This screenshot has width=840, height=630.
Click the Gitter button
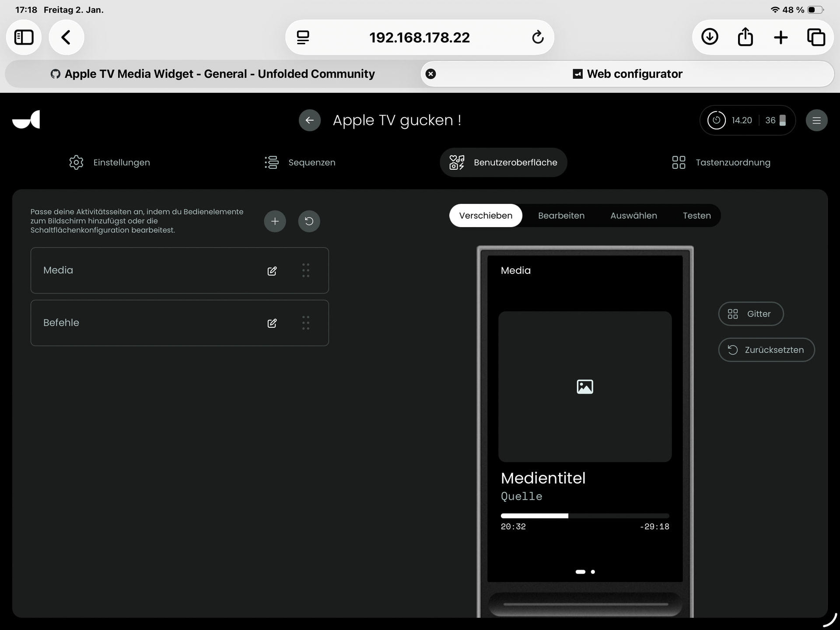point(751,314)
